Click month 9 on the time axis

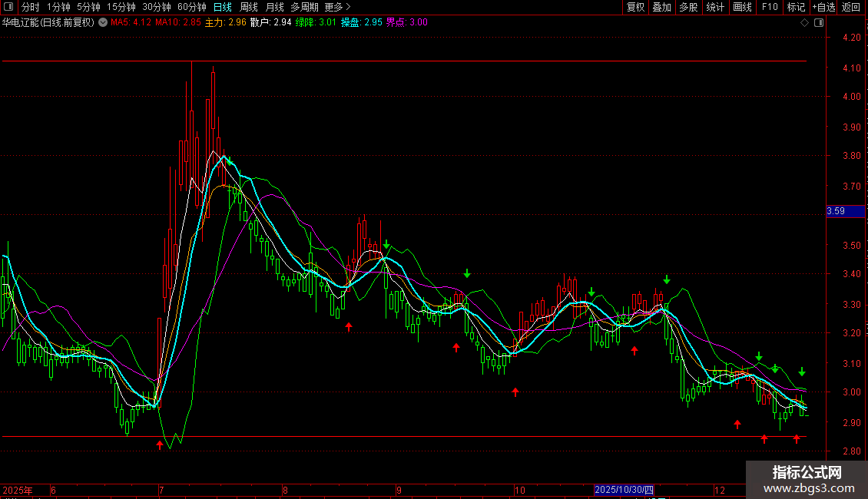pos(399,491)
